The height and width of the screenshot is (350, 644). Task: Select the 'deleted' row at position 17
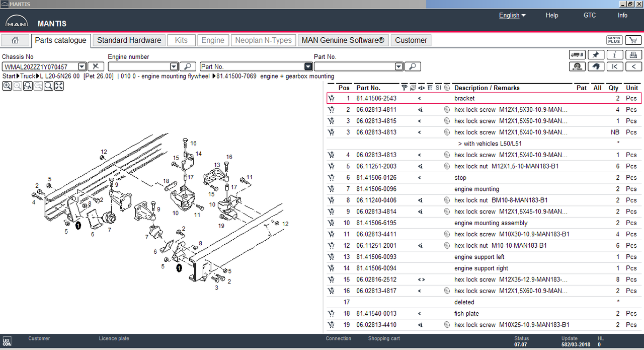484,302
